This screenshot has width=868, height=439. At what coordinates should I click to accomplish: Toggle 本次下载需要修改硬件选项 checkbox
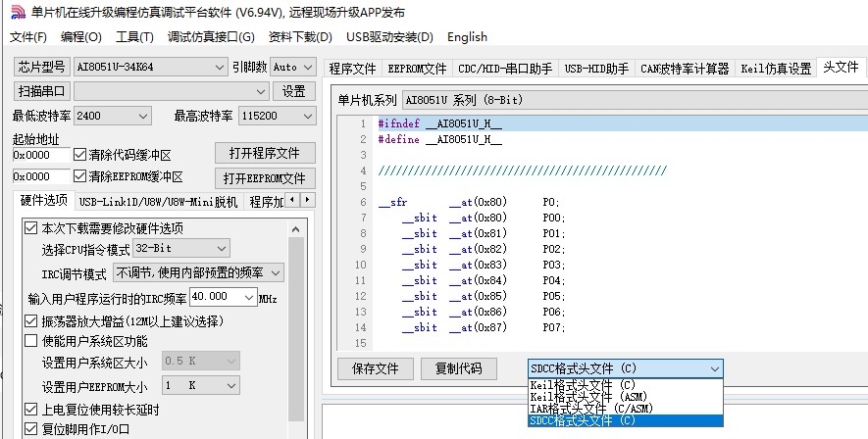tap(31, 227)
